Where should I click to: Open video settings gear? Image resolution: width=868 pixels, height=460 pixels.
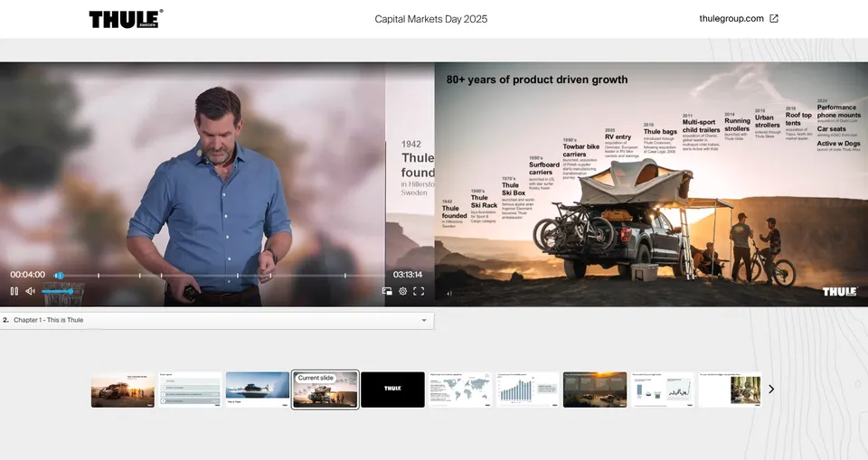(403, 291)
